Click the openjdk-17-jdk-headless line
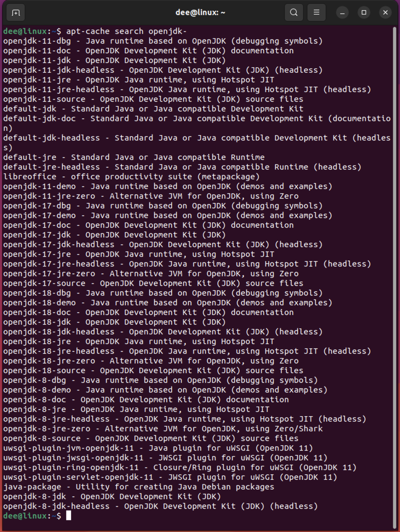The height and width of the screenshot is (532, 400). click(x=163, y=244)
